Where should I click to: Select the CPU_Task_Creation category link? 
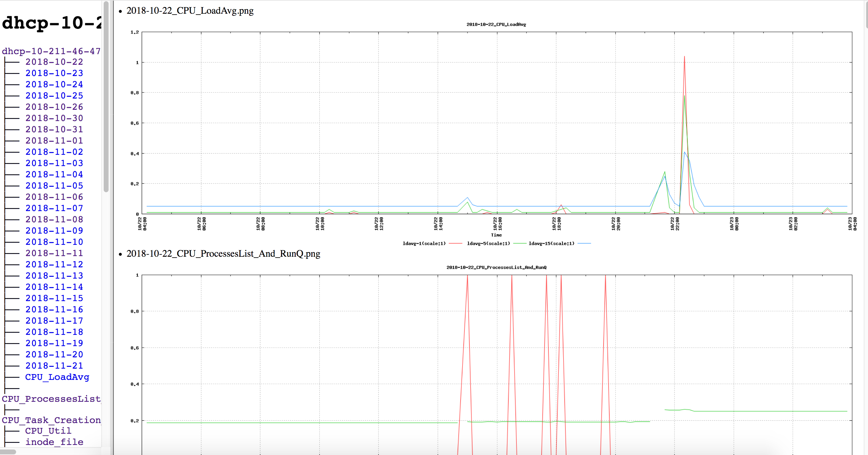click(x=51, y=420)
